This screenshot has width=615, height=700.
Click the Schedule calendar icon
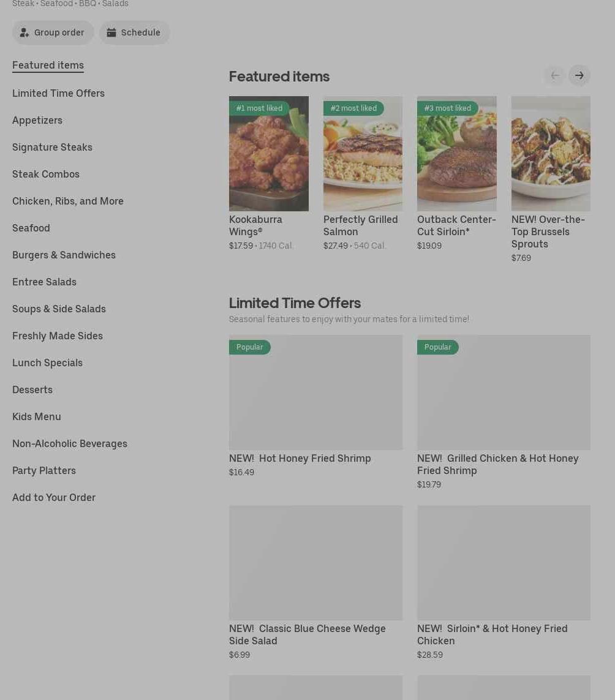pos(111,32)
